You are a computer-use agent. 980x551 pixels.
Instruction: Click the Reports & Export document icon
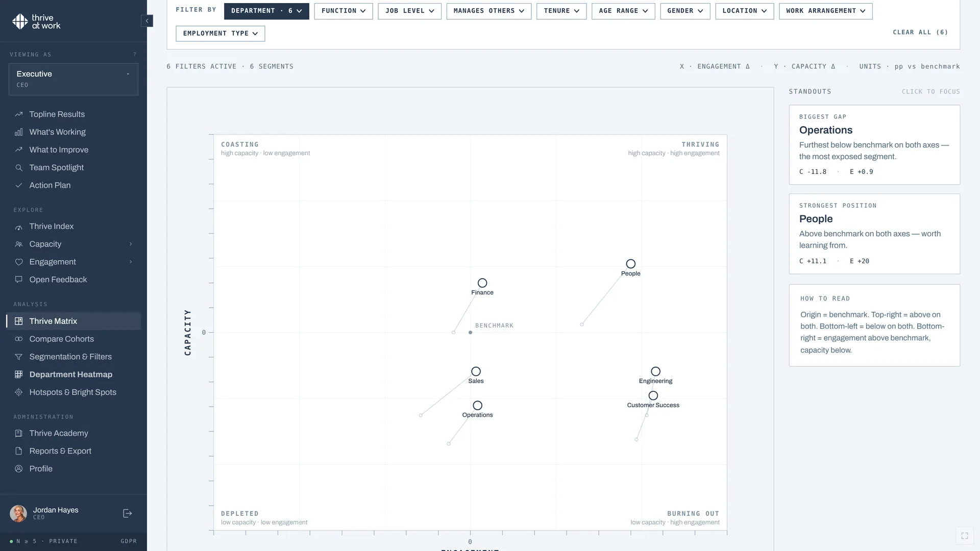pos(19,451)
